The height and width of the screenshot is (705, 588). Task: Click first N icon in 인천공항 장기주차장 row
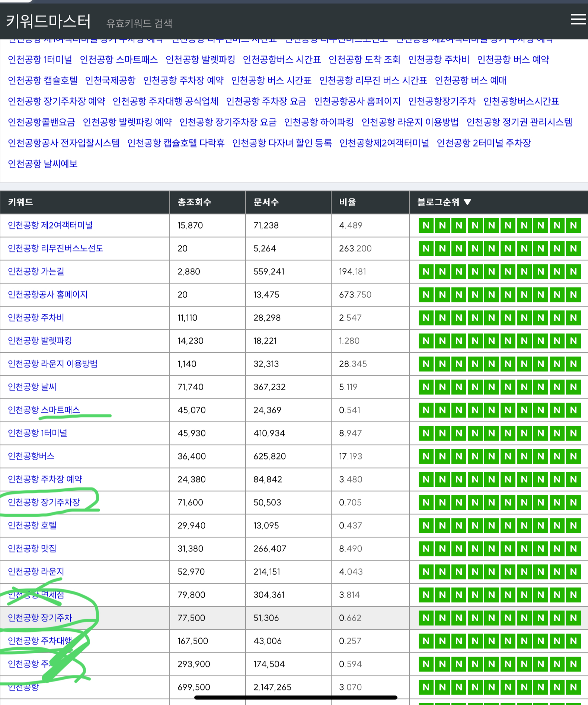pyautogui.click(x=426, y=502)
